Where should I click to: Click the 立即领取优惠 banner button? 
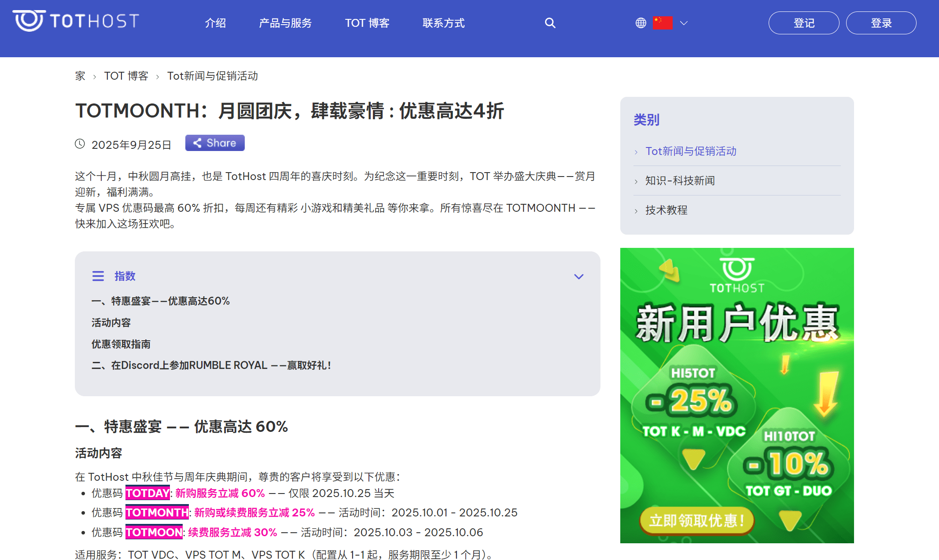click(696, 521)
